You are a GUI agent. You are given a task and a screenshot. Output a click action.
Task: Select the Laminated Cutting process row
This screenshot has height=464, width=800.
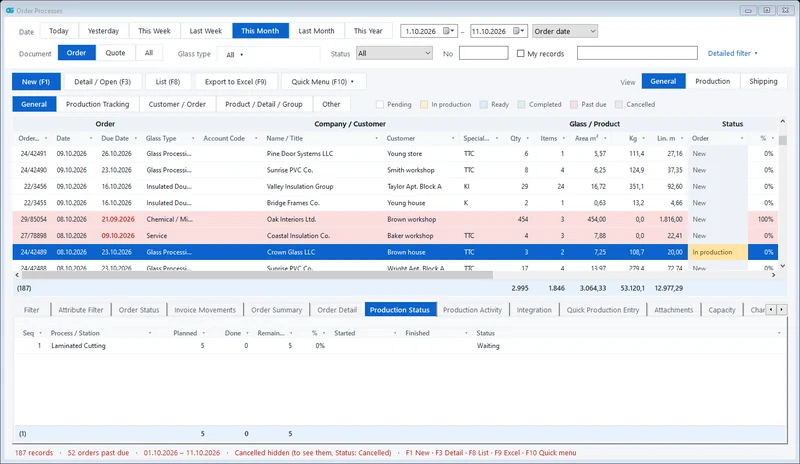point(401,346)
